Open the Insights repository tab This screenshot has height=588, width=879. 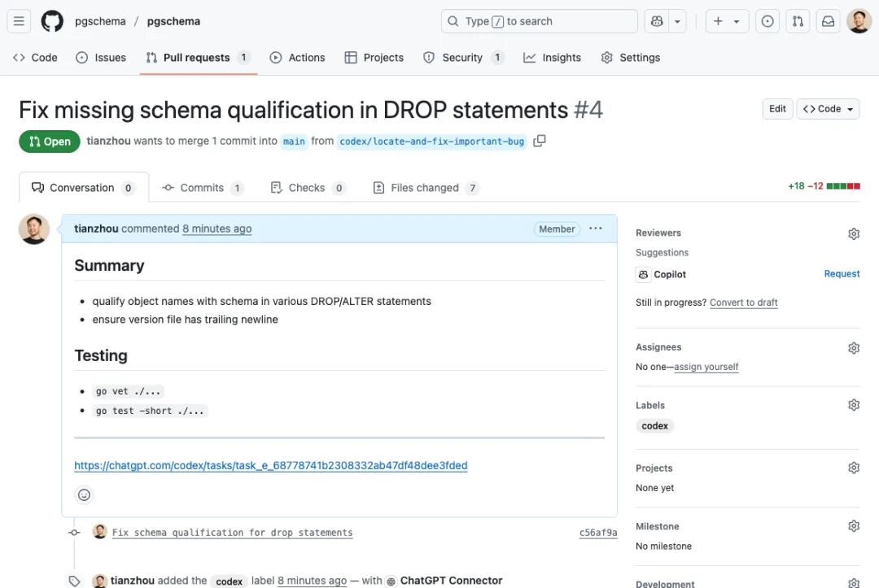tap(552, 58)
